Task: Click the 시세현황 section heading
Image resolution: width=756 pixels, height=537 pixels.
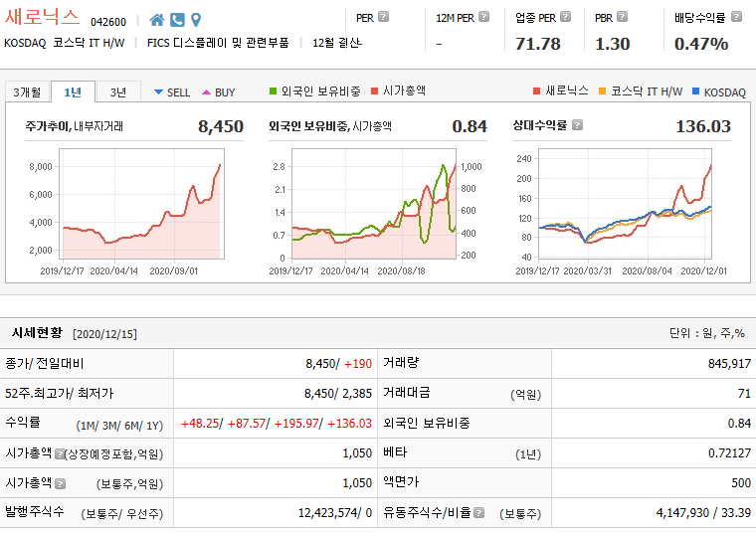Action: coord(37,332)
